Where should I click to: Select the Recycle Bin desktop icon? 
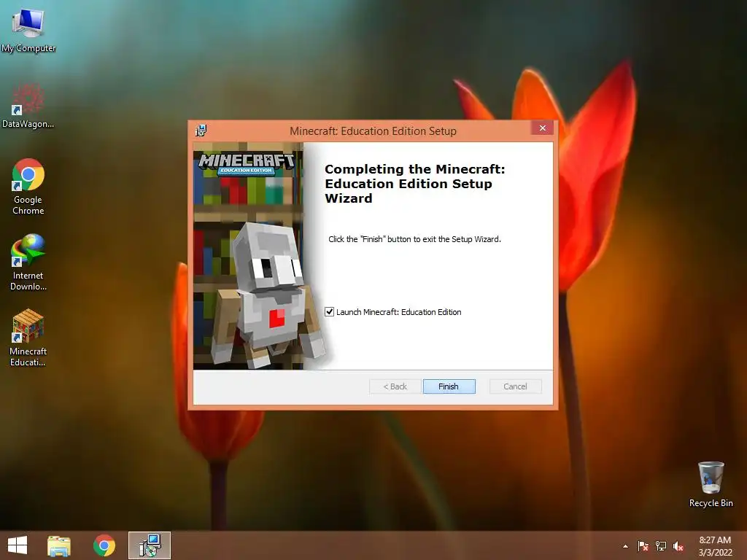click(x=711, y=484)
